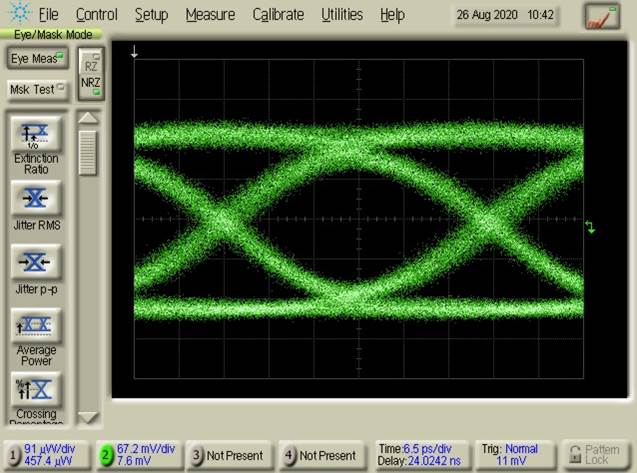Measure Average Power using its icon
Image resolution: width=637 pixels, height=473 pixels.
[35, 325]
